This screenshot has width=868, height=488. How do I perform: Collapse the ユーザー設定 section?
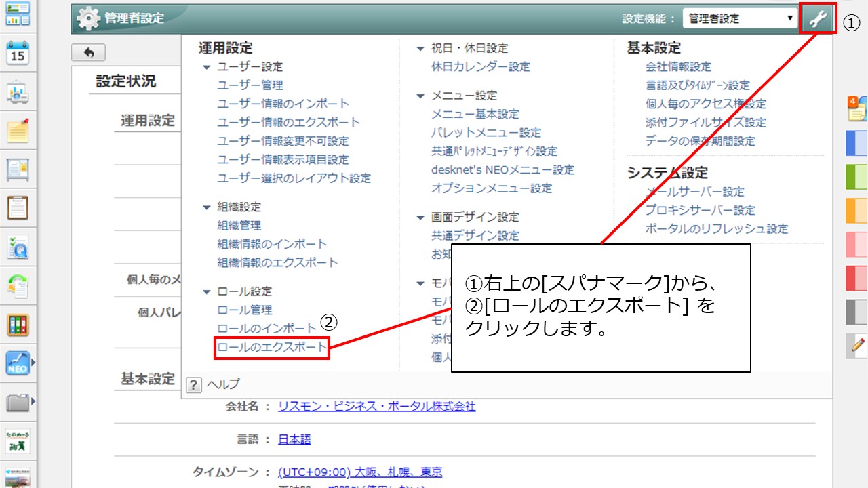[207, 67]
